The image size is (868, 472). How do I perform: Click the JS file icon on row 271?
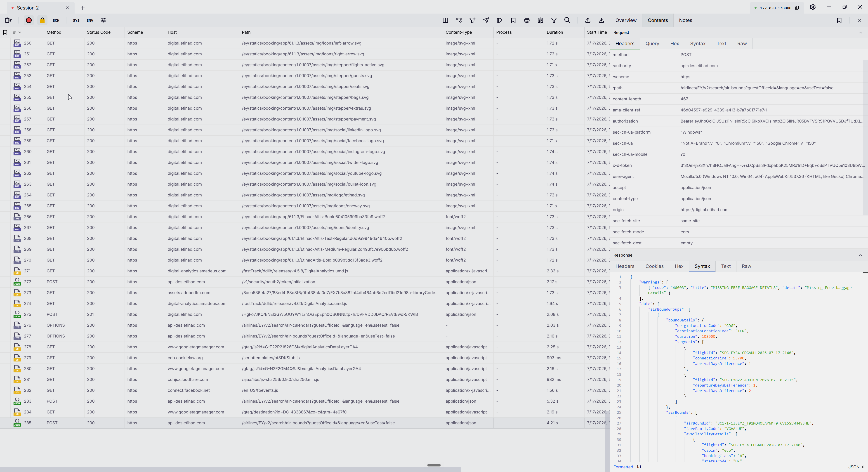point(17,271)
